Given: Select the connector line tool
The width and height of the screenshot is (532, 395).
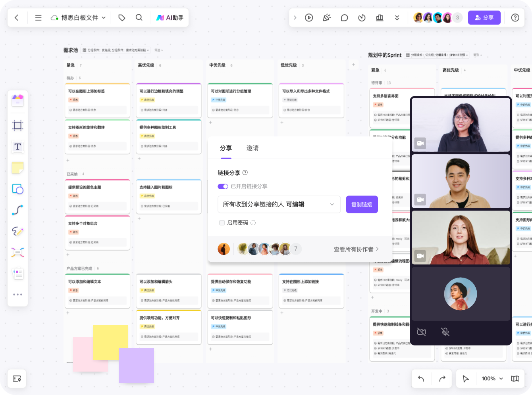Looking at the screenshot, I should coord(17,210).
